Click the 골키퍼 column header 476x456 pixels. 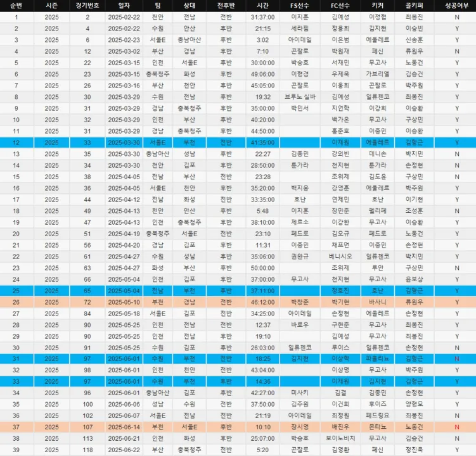click(413, 6)
